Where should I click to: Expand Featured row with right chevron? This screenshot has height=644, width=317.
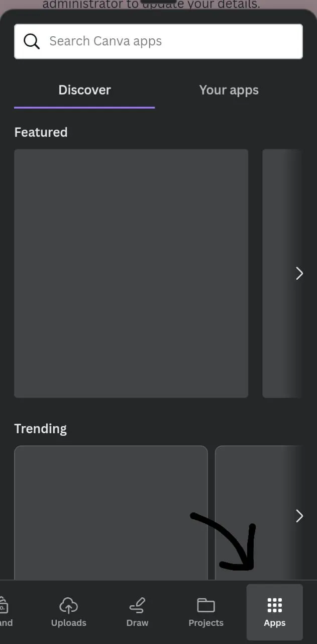[x=299, y=273]
